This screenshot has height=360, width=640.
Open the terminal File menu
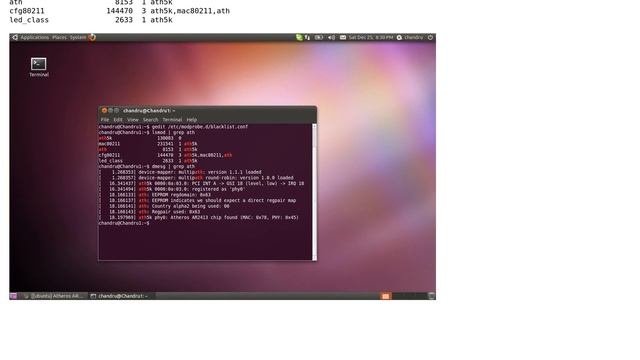105,120
